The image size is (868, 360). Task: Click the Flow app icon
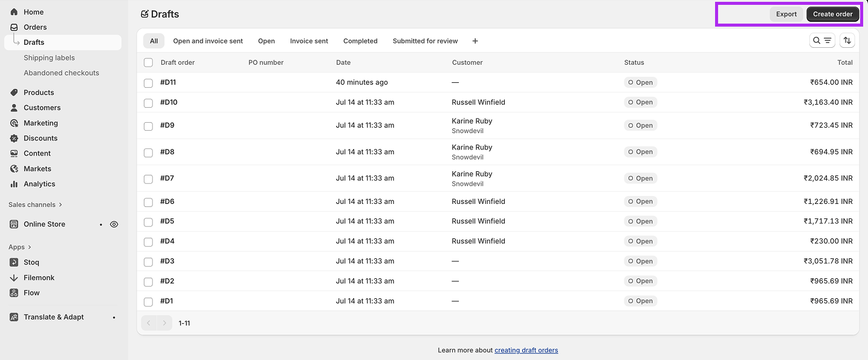point(14,293)
